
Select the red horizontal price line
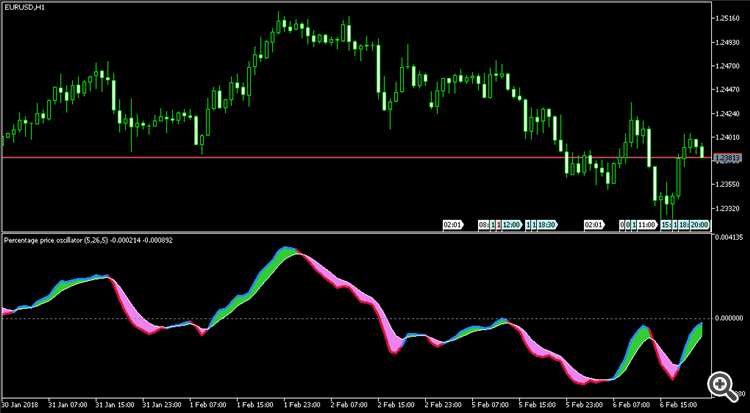click(356, 157)
